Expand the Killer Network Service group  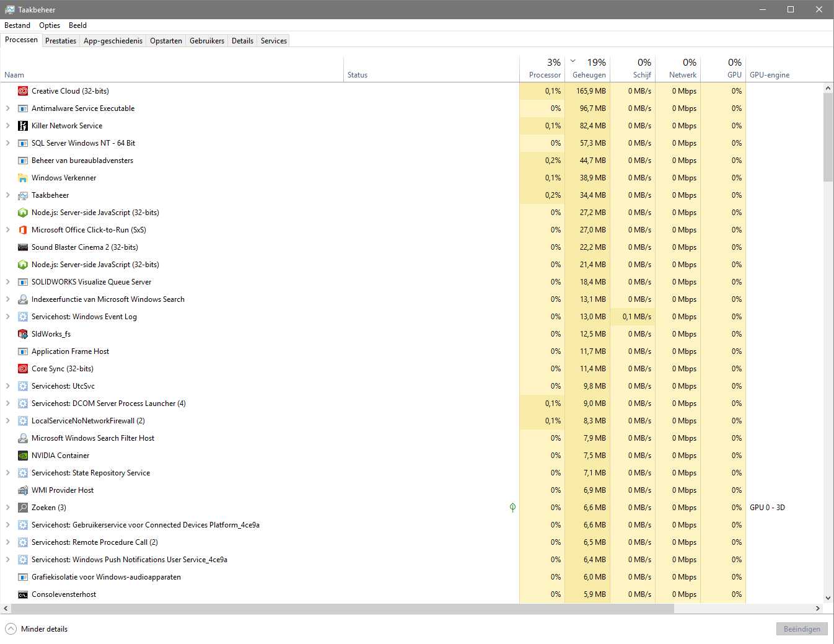[x=7, y=126]
